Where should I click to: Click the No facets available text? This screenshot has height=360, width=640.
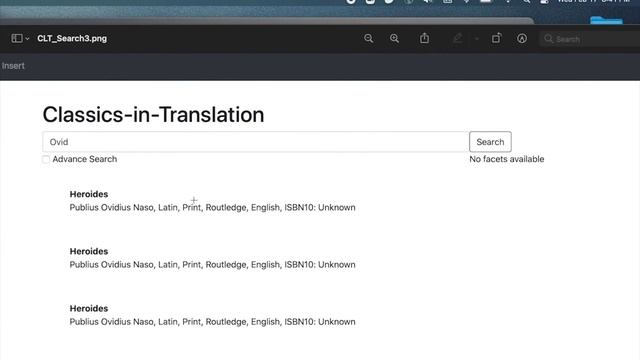click(x=507, y=159)
